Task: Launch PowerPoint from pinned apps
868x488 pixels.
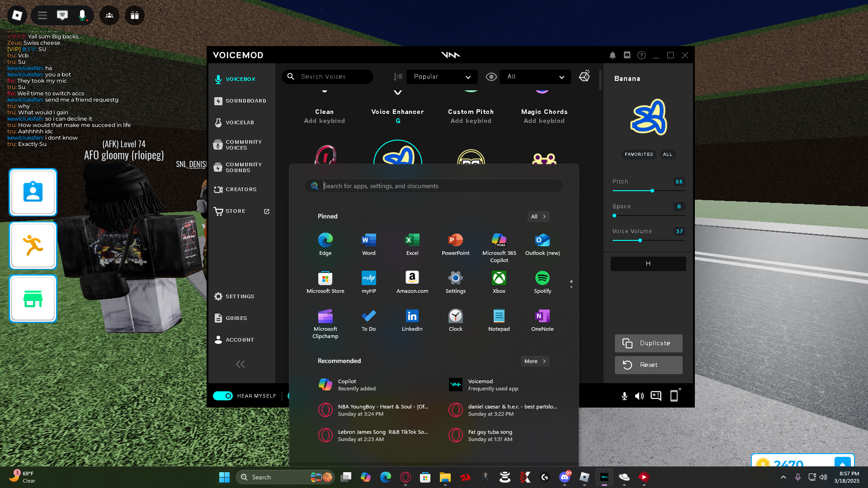Action: click(x=456, y=244)
